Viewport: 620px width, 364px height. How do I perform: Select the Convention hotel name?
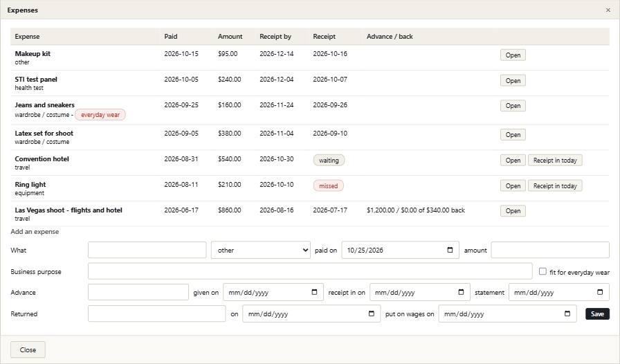(x=42, y=158)
